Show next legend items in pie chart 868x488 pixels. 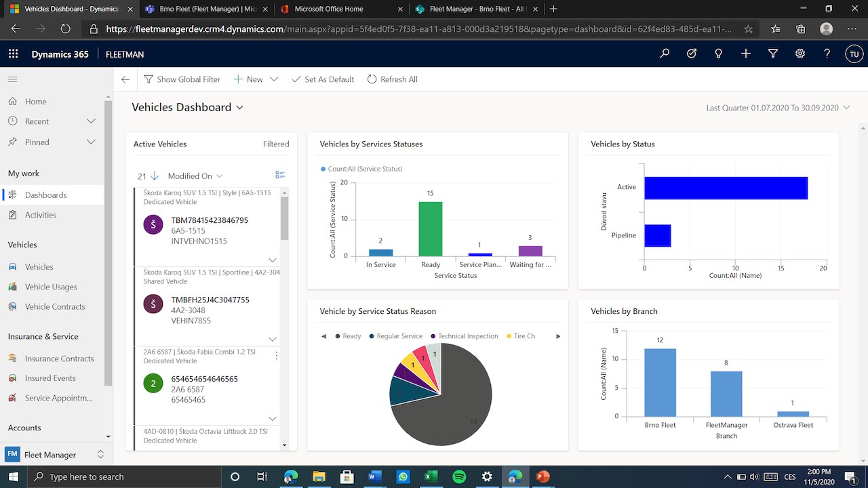point(558,336)
